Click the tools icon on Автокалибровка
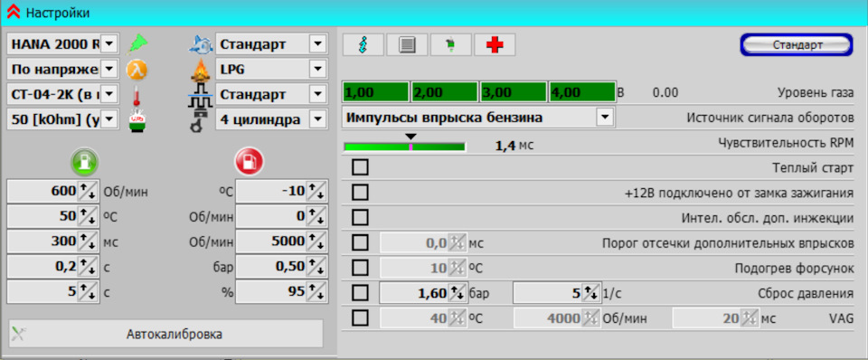 [x=19, y=334]
